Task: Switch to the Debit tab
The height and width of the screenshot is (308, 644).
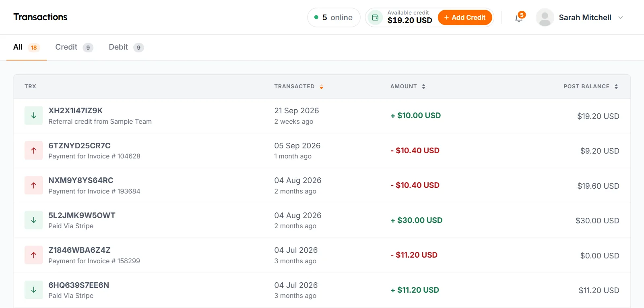Action: [x=126, y=48]
